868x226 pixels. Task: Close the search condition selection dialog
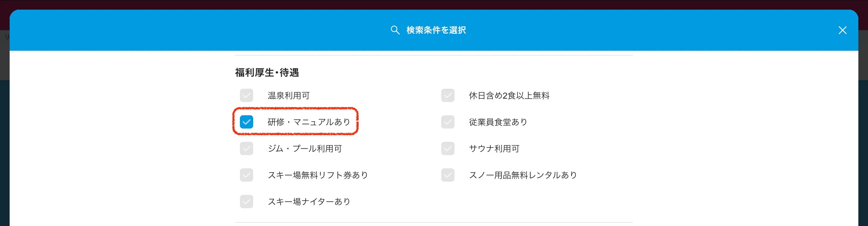click(x=842, y=30)
